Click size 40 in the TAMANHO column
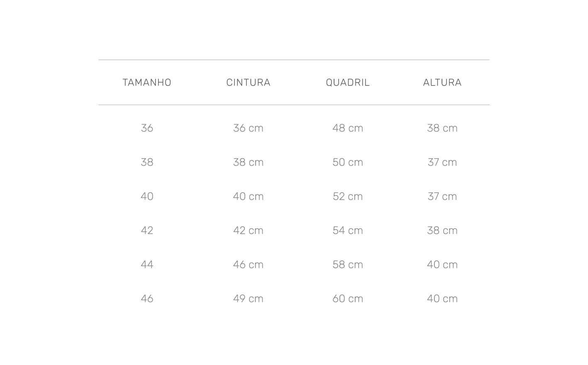The width and height of the screenshot is (588, 365). (147, 196)
